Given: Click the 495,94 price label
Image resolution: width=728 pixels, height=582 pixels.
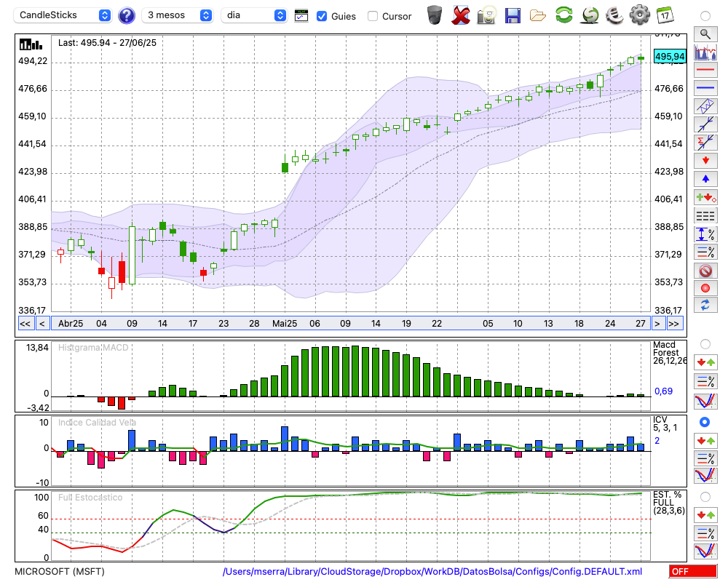Looking at the screenshot, I should [670, 56].
